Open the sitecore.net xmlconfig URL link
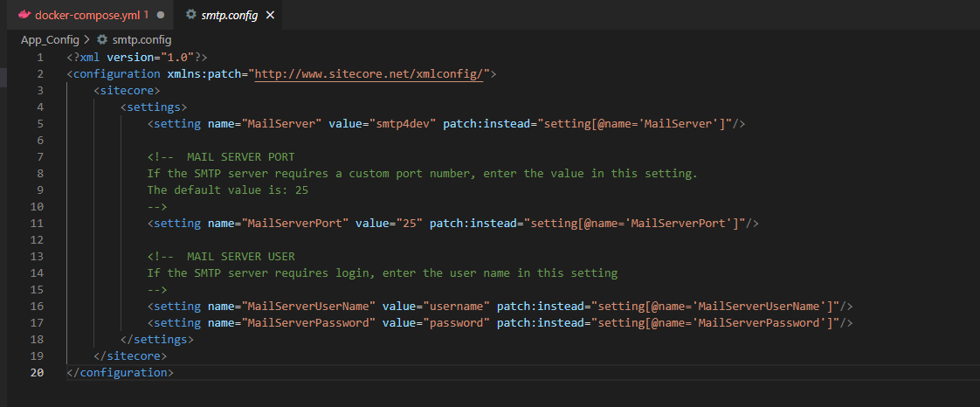The image size is (980, 407). 369,74
